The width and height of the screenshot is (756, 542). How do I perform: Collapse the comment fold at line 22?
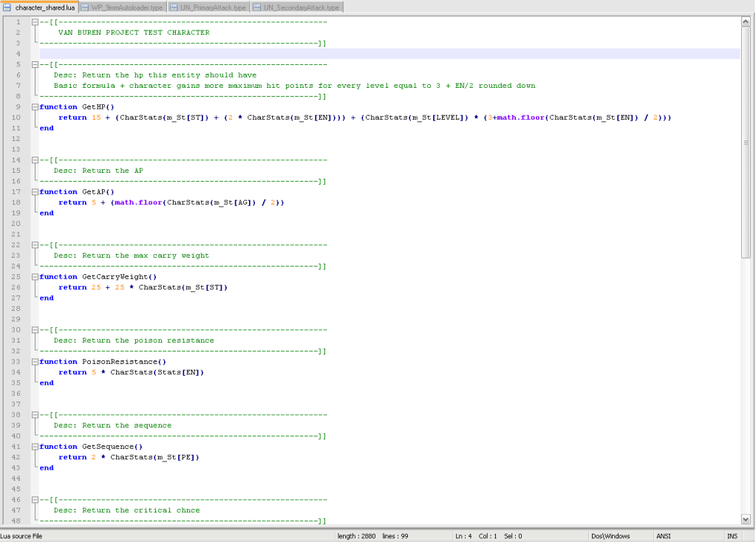click(35, 244)
